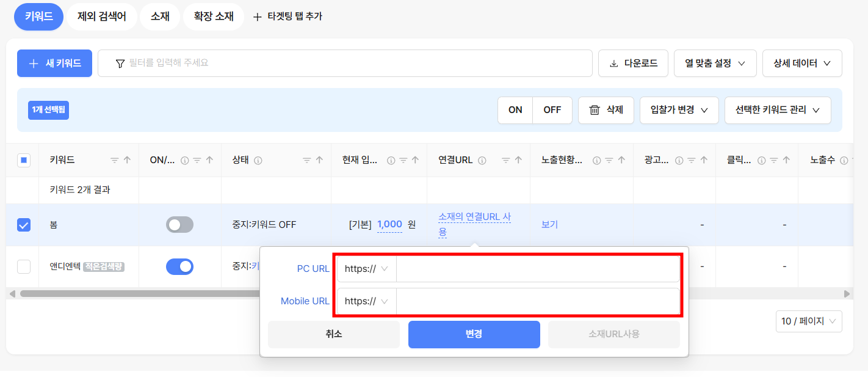
Task: Sort by 노출현황 column arrow
Action: coord(621,160)
